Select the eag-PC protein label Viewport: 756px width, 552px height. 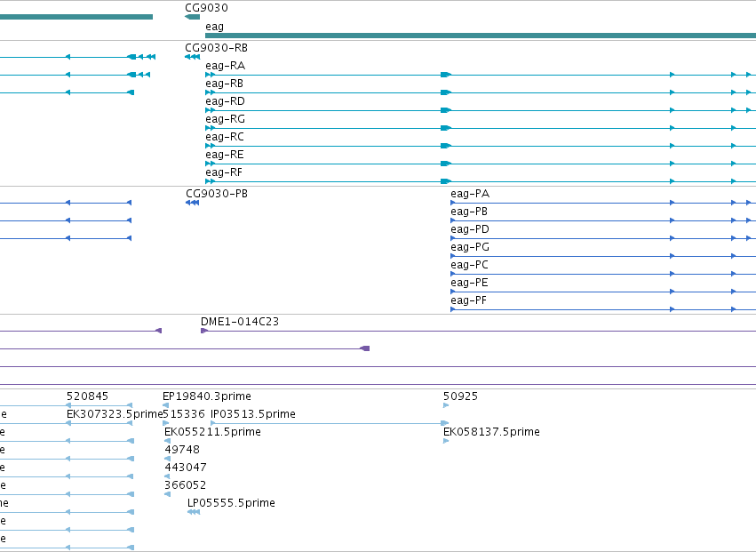tap(470, 266)
